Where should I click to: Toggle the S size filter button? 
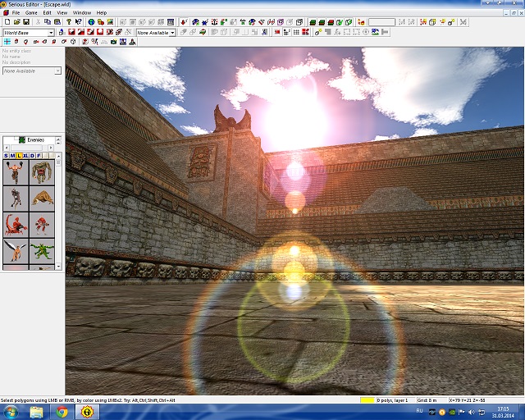click(6, 156)
